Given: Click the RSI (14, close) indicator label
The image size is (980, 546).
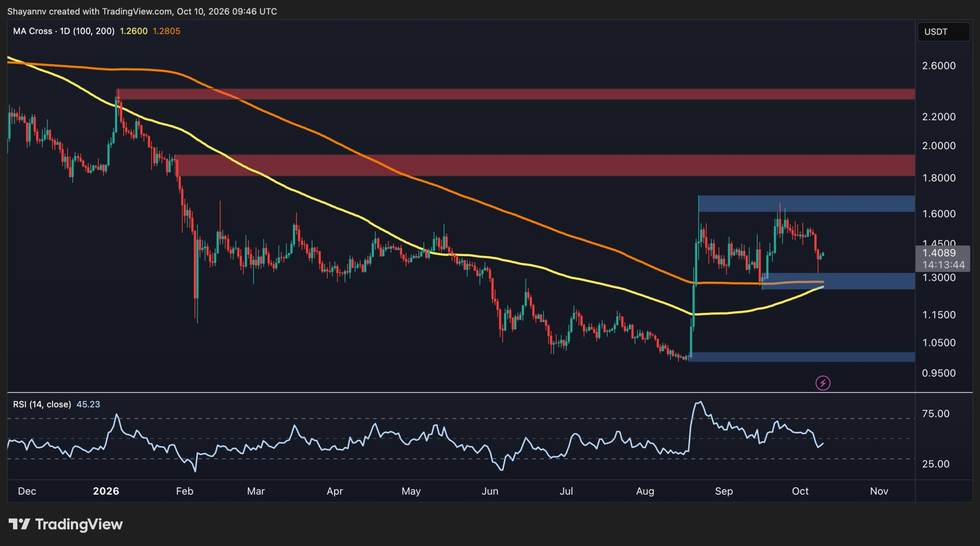Looking at the screenshot, I should click(x=42, y=404).
